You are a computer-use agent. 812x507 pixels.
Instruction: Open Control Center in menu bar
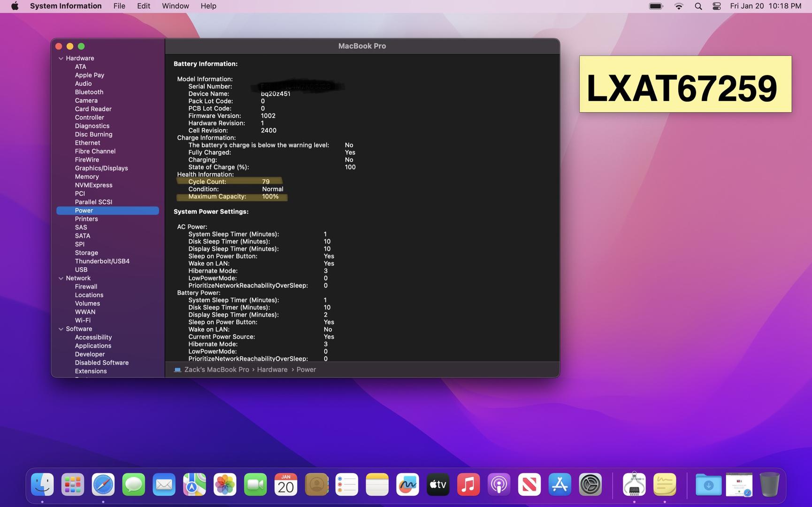pos(717,6)
